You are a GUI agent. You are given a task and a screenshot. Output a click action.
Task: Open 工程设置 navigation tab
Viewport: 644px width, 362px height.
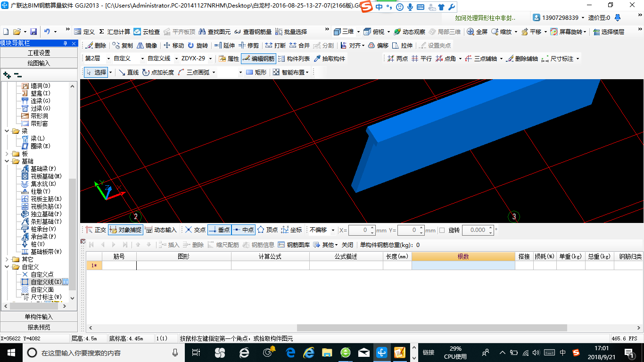[39, 53]
